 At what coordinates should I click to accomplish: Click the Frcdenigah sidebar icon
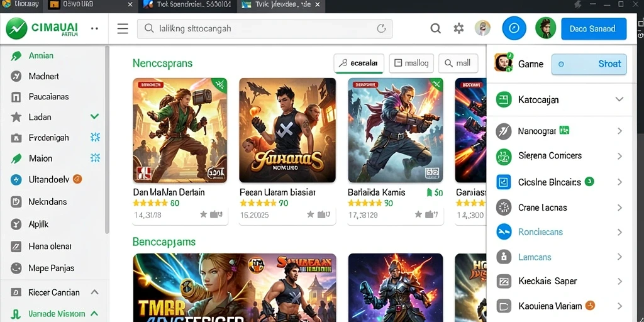click(16, 138)
